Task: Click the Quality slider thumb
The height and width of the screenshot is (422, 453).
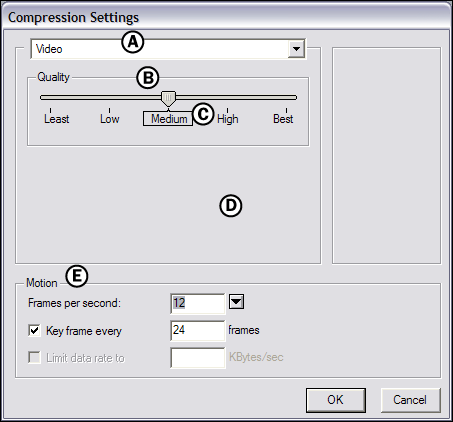Action: 168,99
